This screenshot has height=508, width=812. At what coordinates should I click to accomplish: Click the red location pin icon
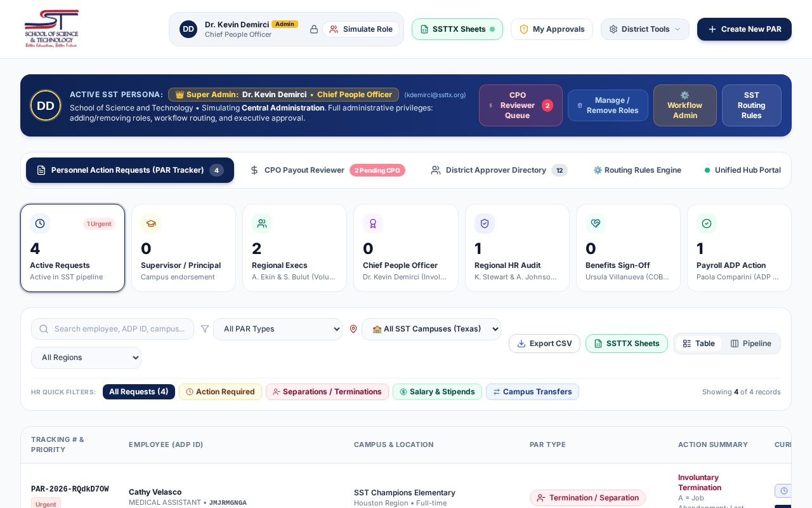pyautogui.click(x=353, y=329)
